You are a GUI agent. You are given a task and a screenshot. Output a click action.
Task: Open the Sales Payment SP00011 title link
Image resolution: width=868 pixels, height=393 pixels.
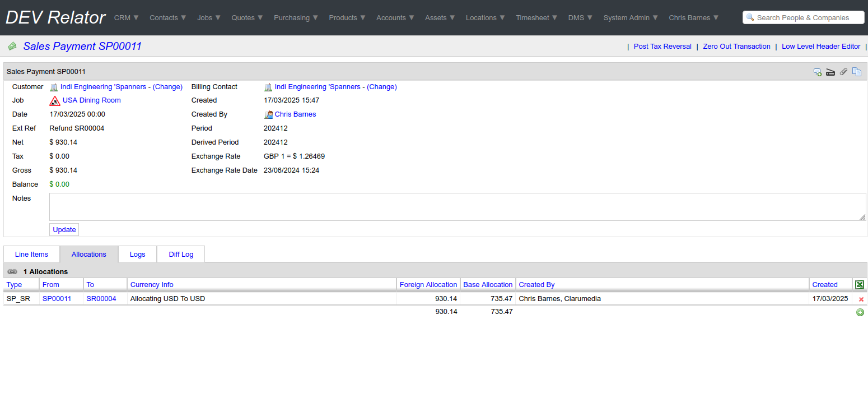[82, 47]
